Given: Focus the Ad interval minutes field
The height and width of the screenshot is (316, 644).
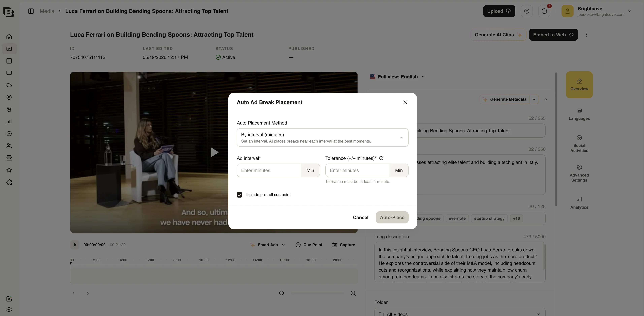Looking at the screenshot, I should tap(269, 170).
